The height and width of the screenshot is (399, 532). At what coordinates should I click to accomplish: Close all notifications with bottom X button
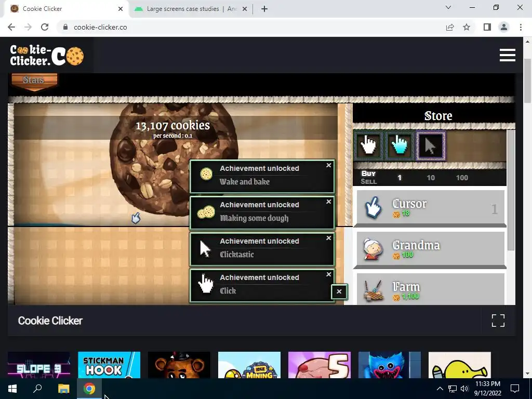coord(339,291)
